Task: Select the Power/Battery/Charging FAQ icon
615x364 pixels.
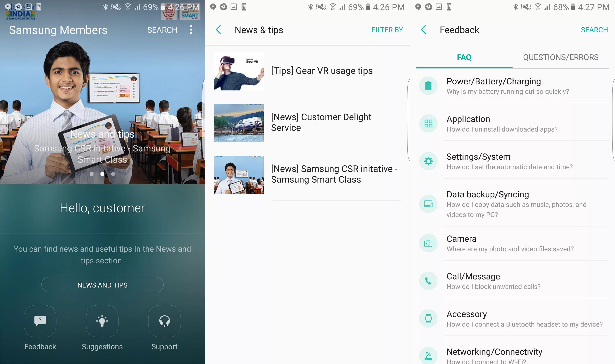Action: coord(428,85)
